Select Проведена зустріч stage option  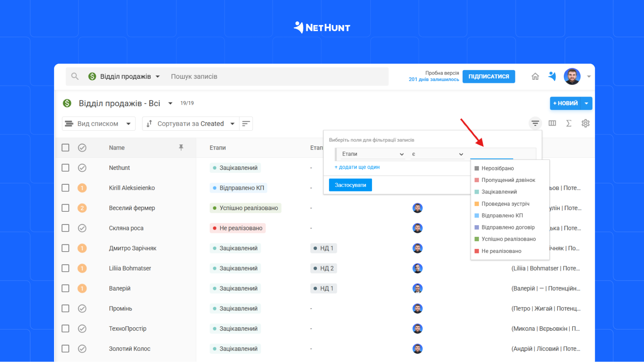click(x=510, y=204)
